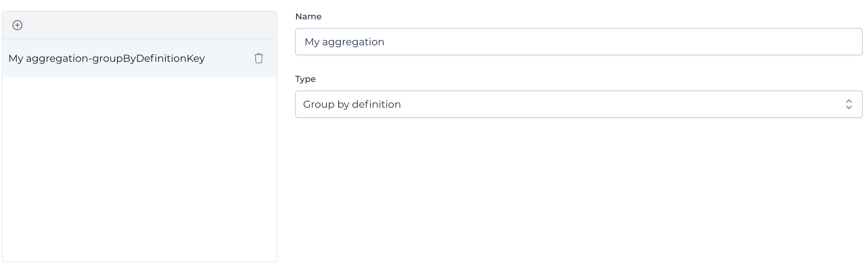Create a new aggregation with the circled plus
This screenshot has width=868, height=273.
pos(17,25)
